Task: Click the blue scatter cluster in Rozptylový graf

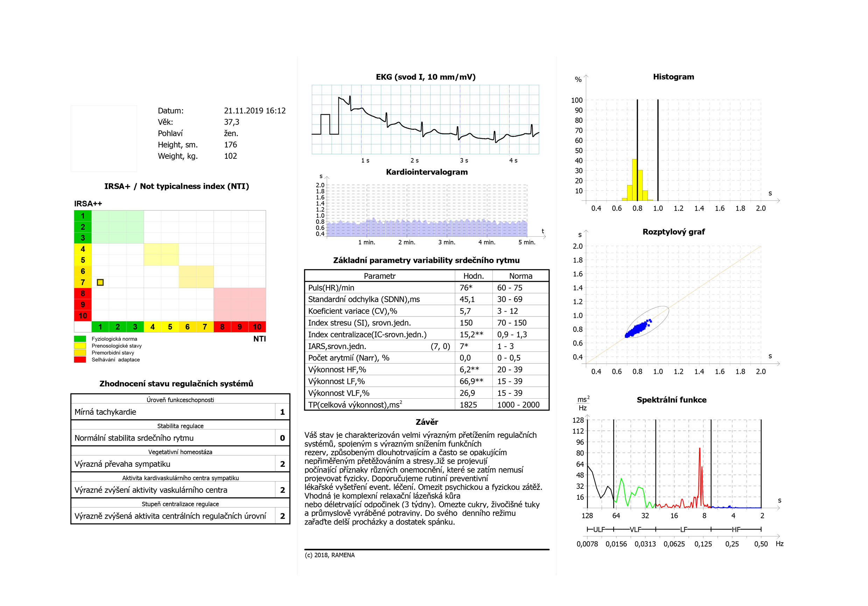Action: tap(638, 329)
